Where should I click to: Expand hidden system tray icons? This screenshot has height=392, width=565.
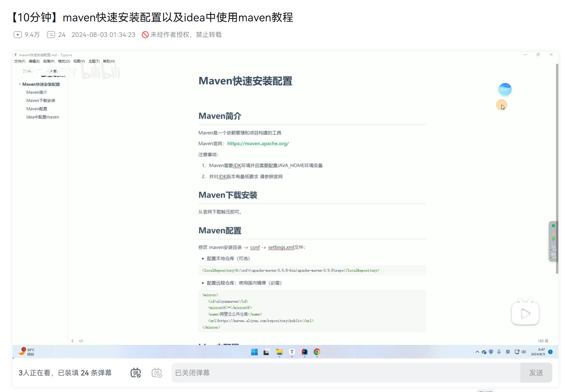(477, 352)
